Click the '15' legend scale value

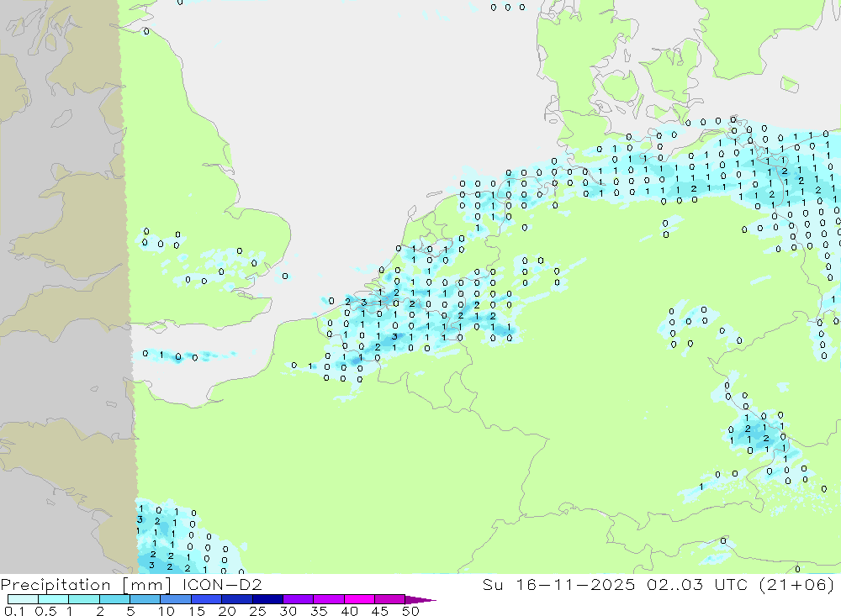click(197, 611)
